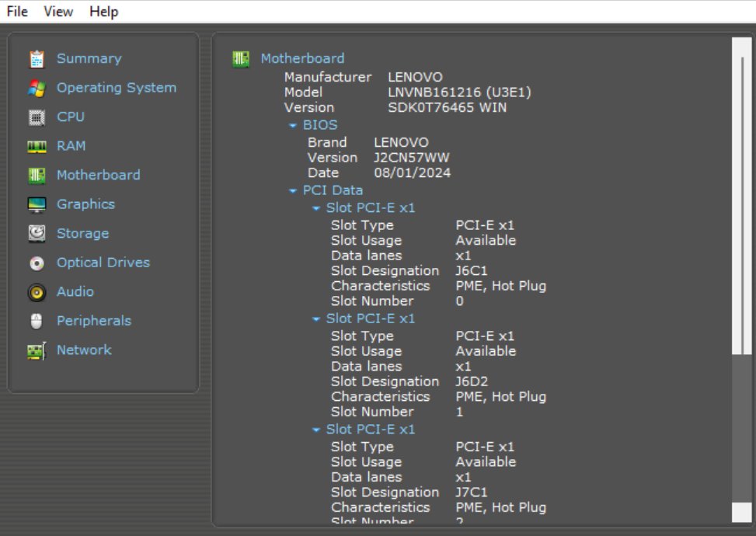Click the Peripherals mouse icon
Screen dimensions: 756x536
click(37, 322)
